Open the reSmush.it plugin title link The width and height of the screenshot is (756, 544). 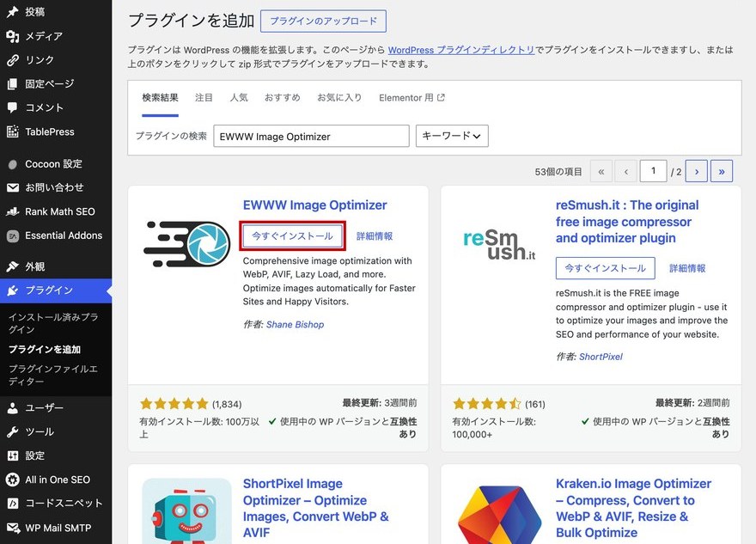[x=627, y=222]
